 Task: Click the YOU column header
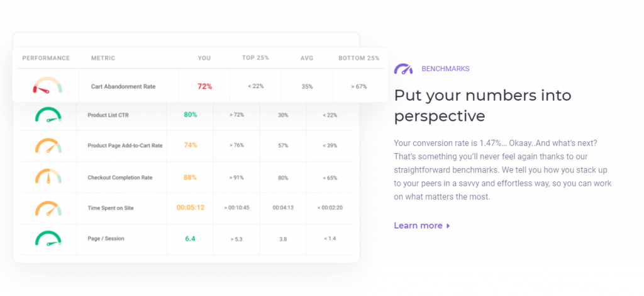click(x=204, y=58)
